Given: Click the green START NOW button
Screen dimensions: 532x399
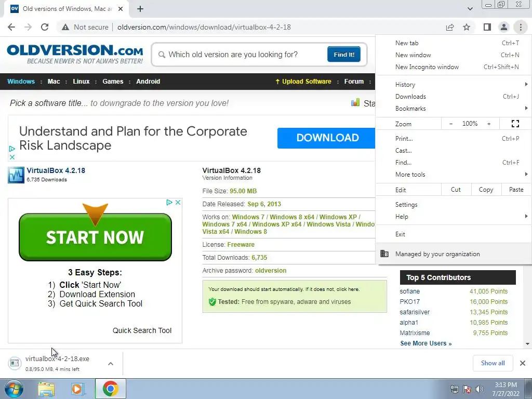Looking at the screenshot, I should (x=95, y=237).
